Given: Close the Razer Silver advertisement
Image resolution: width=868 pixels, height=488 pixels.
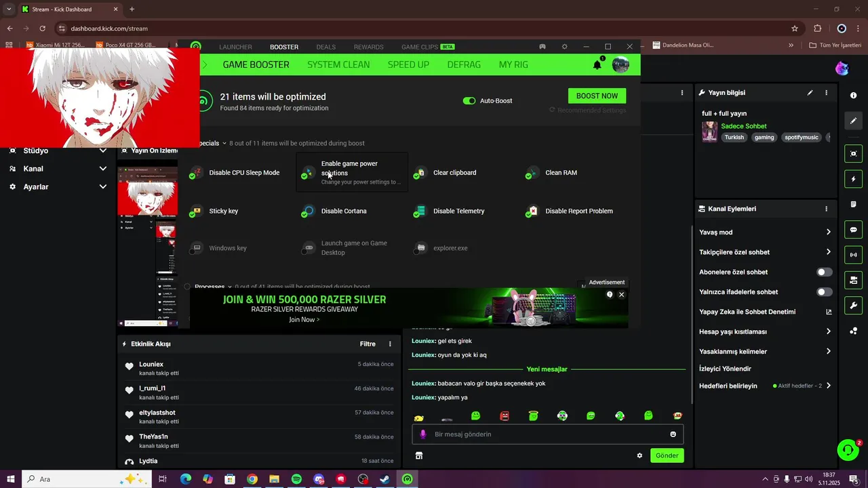Looking at the screenshot, I should (x=621, y=295).
